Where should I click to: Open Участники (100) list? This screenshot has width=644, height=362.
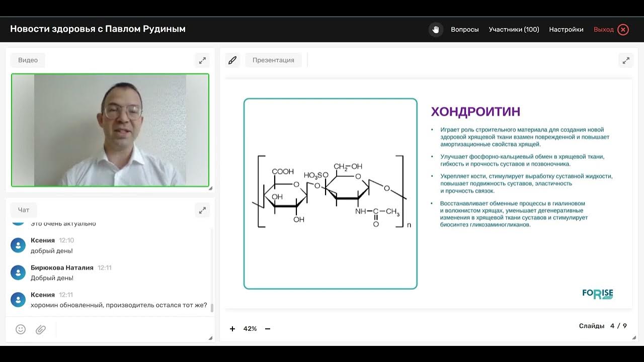[x=514, y=30]
